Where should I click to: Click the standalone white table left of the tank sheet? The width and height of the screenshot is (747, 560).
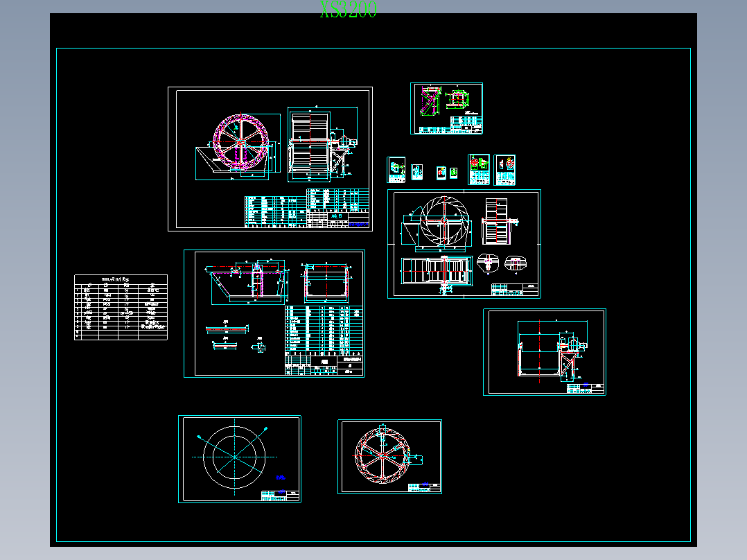(121, 308)
